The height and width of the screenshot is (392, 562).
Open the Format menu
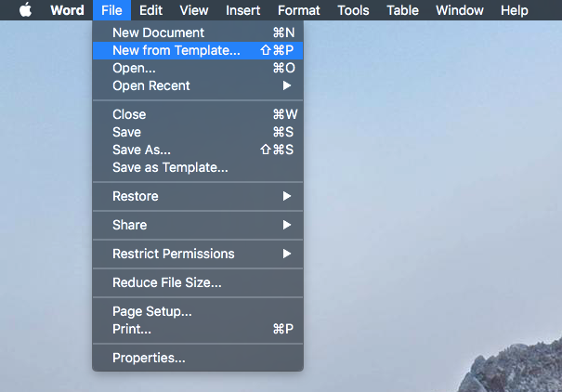(x=298, y=10)
